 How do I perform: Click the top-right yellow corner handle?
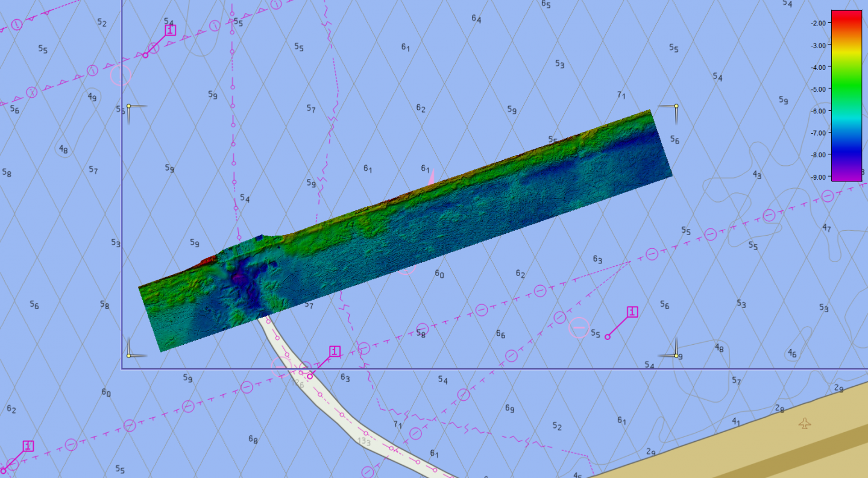(676, 106)
